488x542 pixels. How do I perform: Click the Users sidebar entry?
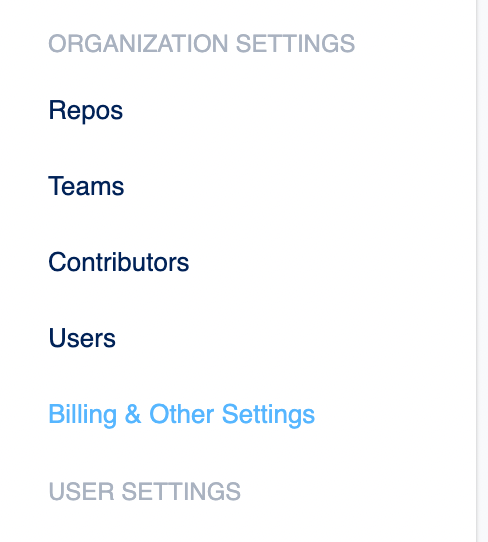(82, 338)
